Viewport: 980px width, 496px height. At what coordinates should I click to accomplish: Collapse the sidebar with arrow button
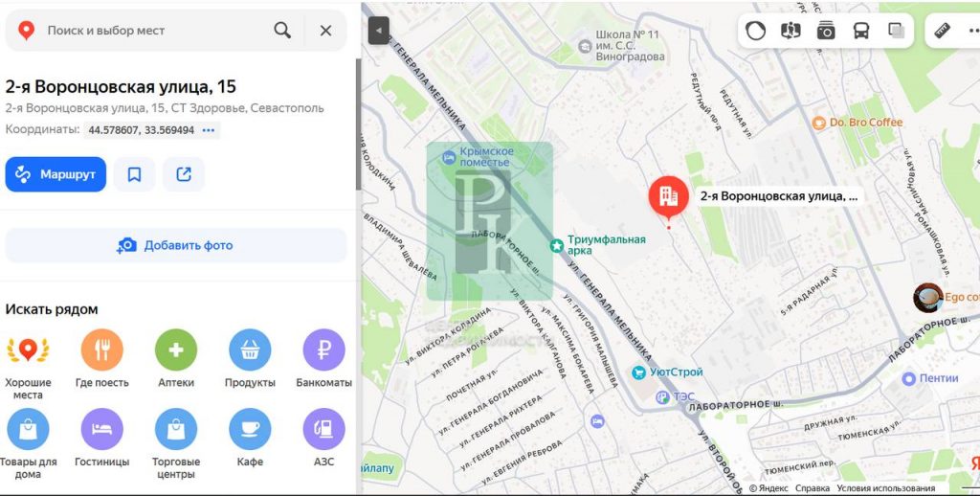point(379,30)
